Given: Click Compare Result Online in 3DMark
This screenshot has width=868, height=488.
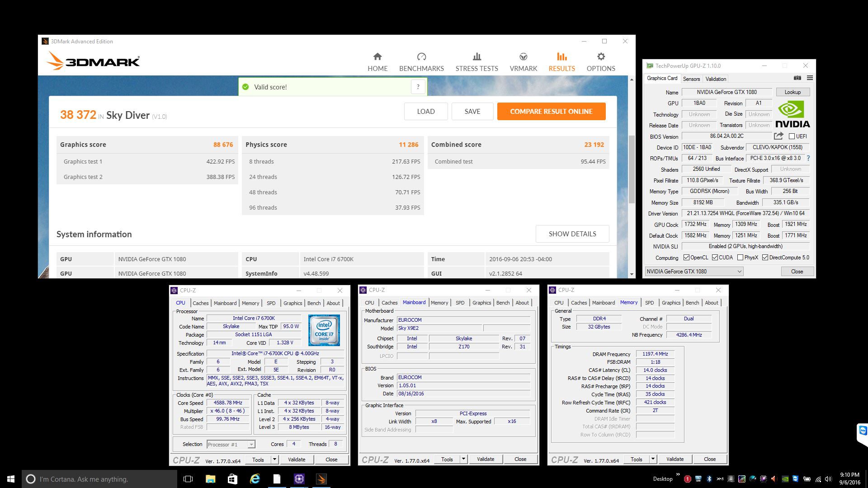Looking at the screenshot, I should [x=551, y=111].
